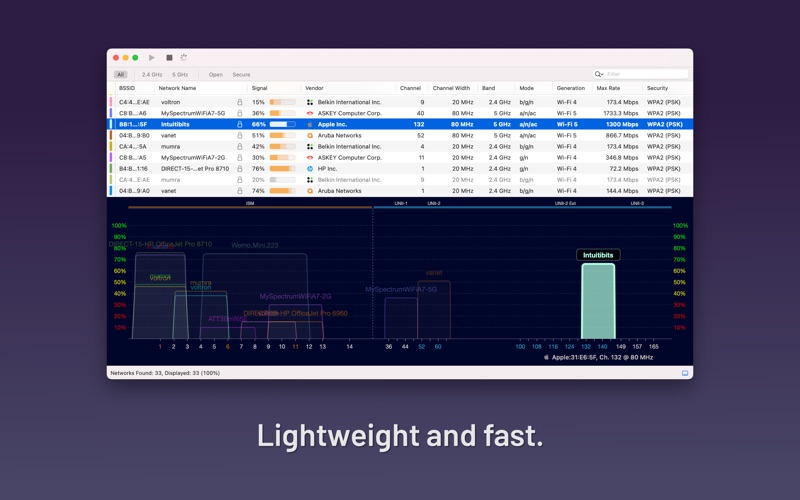Sort by the Generation column header

pos(571,88)
